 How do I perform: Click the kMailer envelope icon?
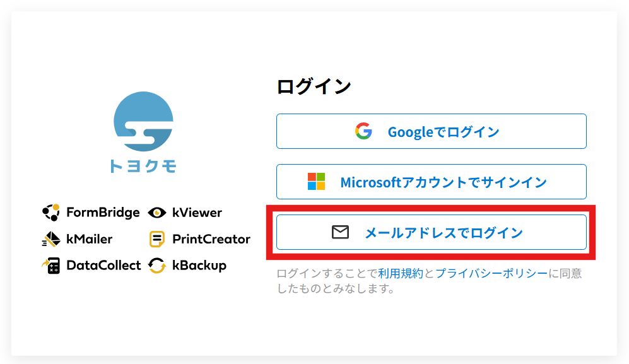click(50, 239)
